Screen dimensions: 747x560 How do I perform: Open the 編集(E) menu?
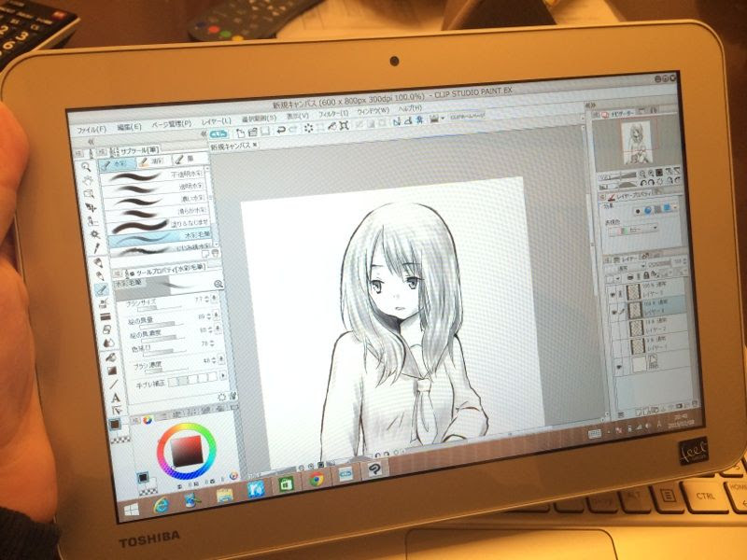coord(129,127)
